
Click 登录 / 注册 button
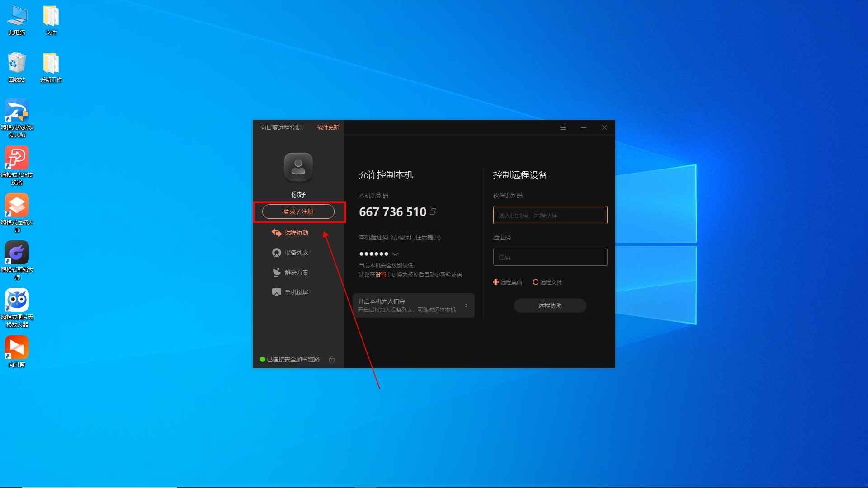(298, 211)
